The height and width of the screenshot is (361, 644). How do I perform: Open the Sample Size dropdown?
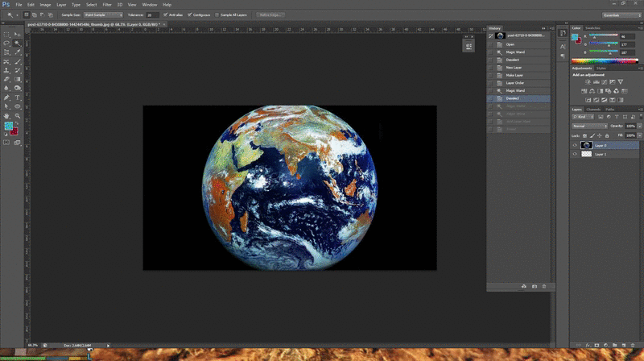tap(103, 15)
